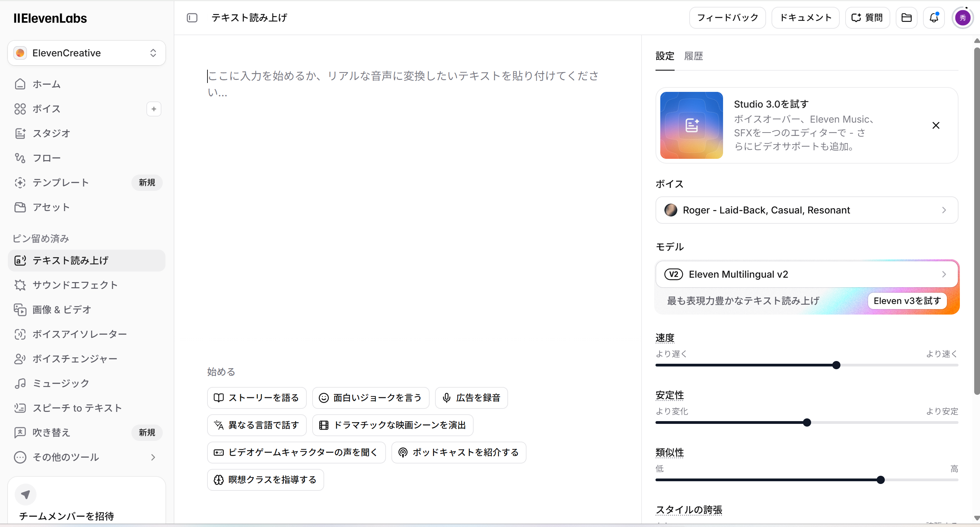Click チームメンバーを招待 invite card

(87, 500)
